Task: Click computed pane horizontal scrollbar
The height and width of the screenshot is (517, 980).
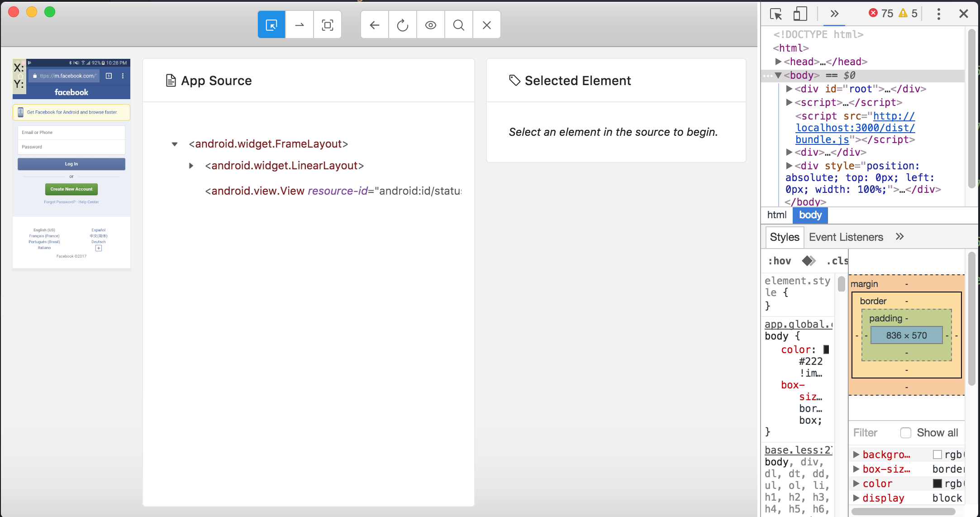Action: 904,512
